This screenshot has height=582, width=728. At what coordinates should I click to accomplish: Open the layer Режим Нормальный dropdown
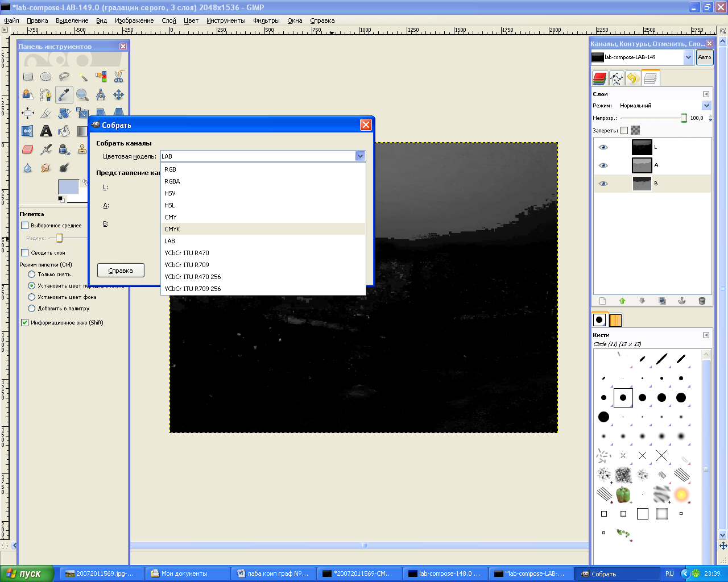click(706, 106)
